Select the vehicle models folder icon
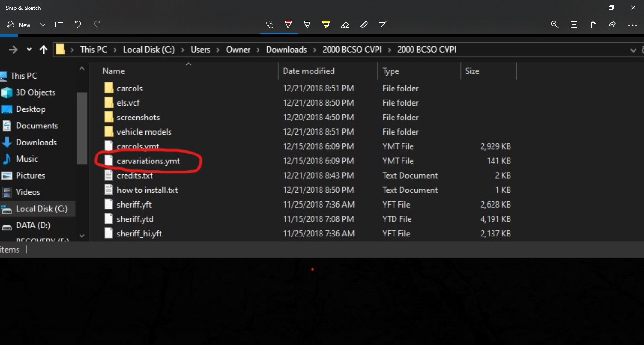 pos(109,132)
